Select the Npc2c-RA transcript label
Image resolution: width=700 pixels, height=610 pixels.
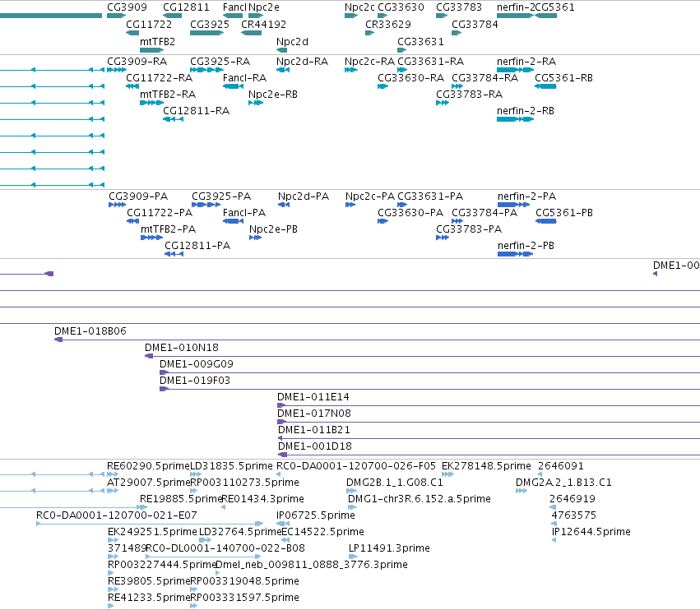coord(369,61)
